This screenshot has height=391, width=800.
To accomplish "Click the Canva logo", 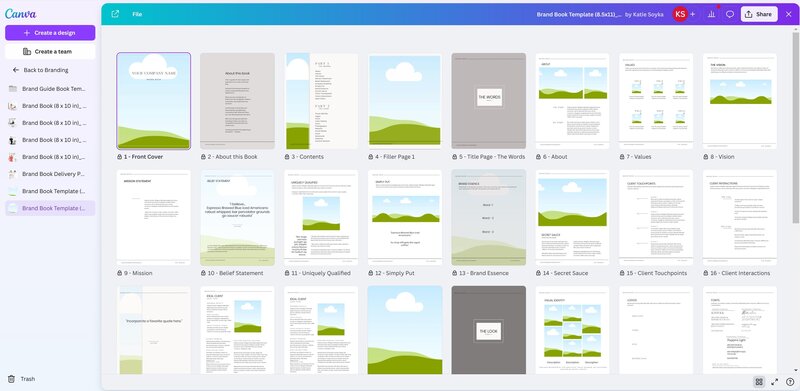I will pyautogui.click(x=20, y=13).
